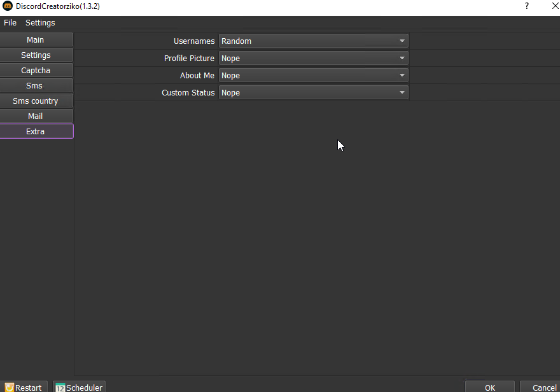
Task: Click the Usernames label
Action: click(x=194, y=41)
